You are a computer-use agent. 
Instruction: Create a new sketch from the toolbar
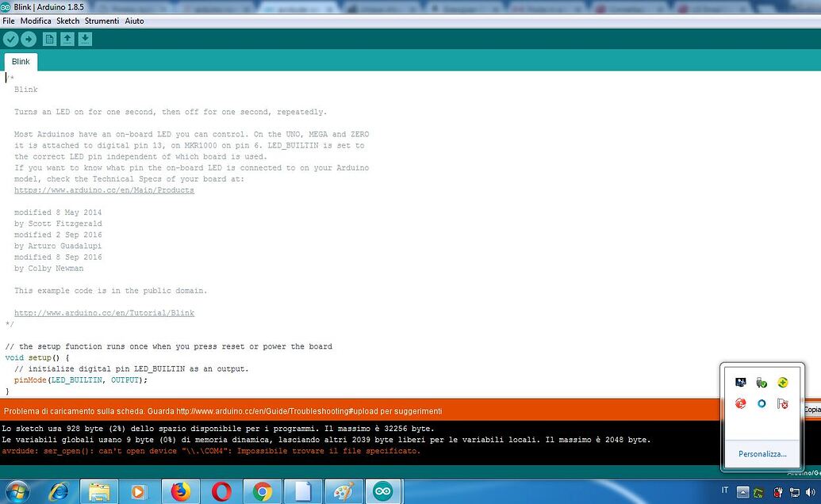(49, 38)
